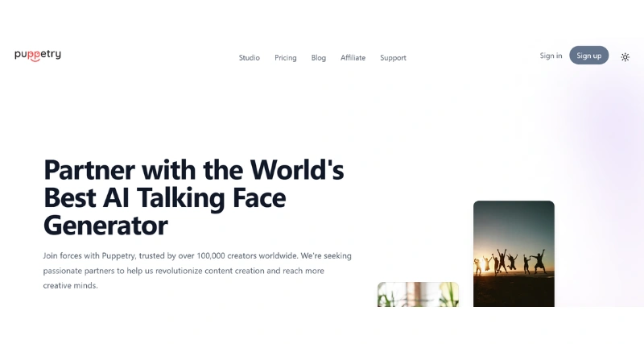The image size is (644, 344).
Task: Click "Partner with the World's" heading line
Action: (x=193, y=170)
